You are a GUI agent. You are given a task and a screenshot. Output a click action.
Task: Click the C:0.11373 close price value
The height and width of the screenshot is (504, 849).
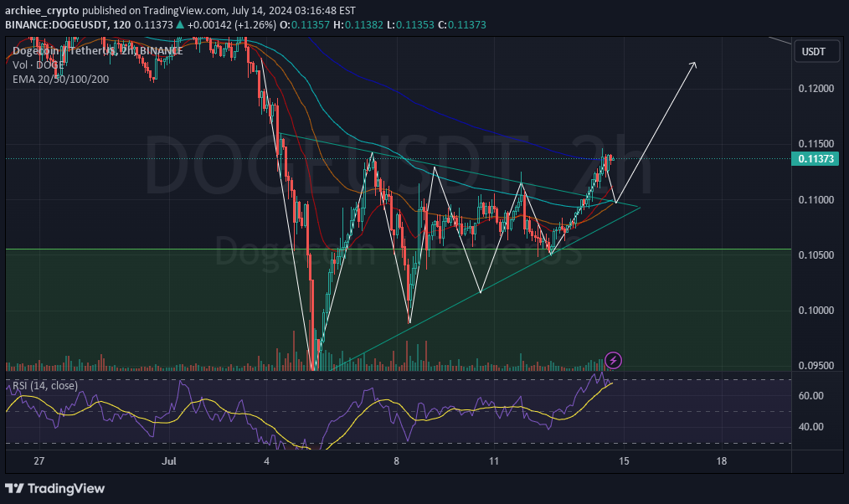[x=462, y=25]
